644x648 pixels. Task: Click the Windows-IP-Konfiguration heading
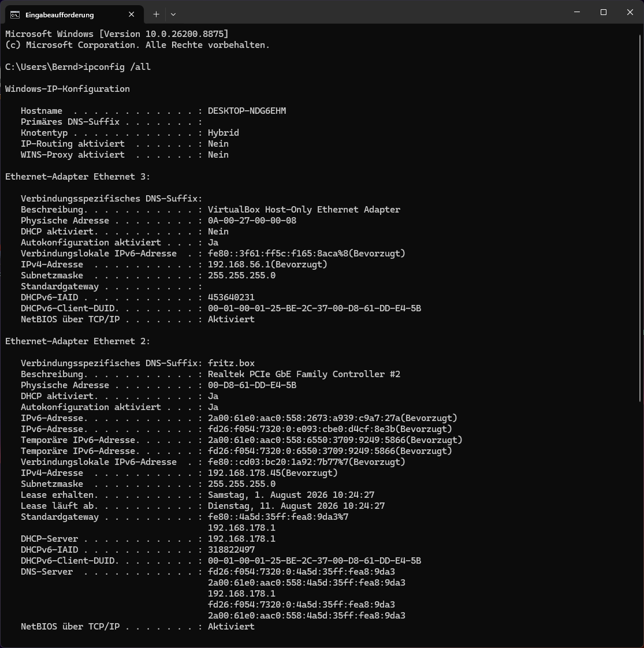coord(68,89)
